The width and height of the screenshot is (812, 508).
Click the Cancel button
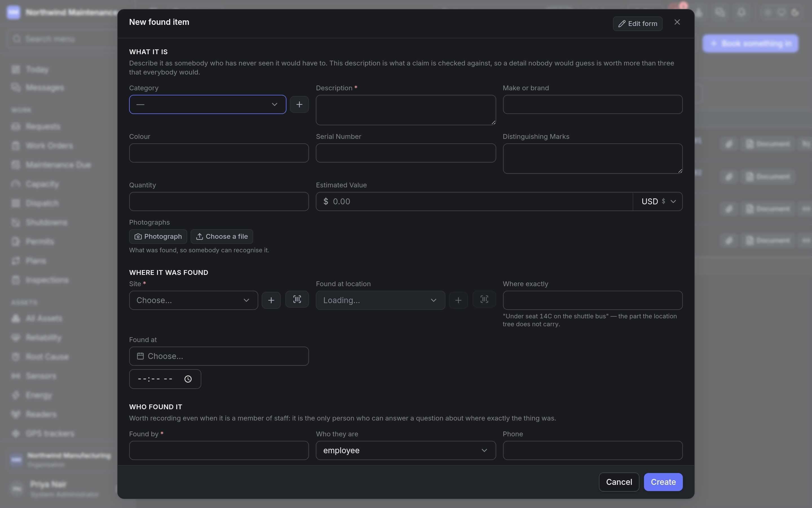pyautogui.click(x=619, y=482)
